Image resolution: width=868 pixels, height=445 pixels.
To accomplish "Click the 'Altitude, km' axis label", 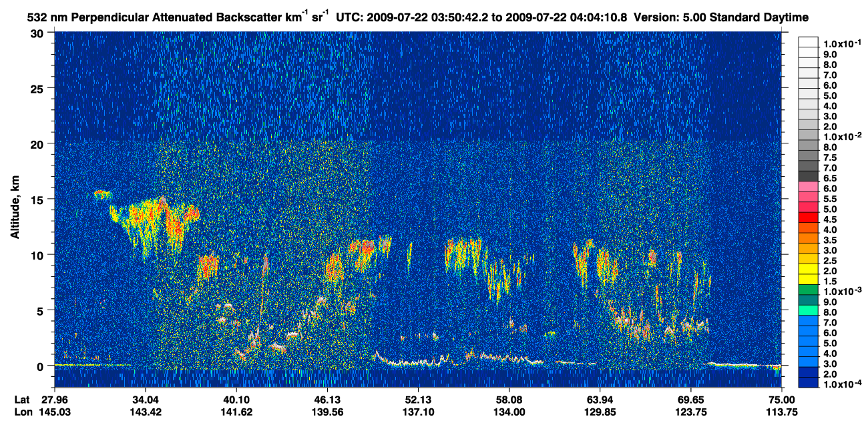I will [x=15, y=207].
